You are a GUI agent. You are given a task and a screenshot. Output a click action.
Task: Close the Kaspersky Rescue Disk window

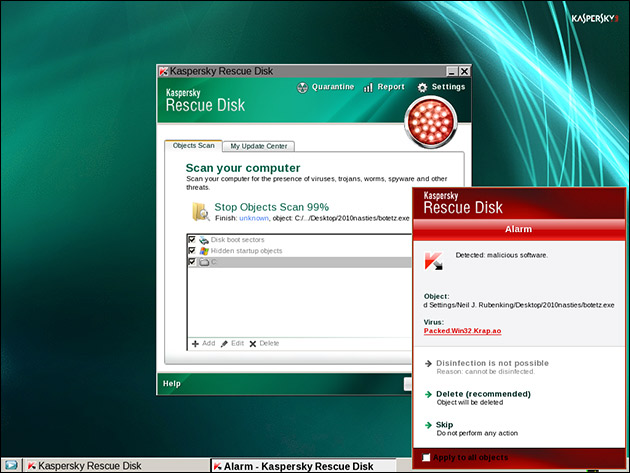[464, 72]
